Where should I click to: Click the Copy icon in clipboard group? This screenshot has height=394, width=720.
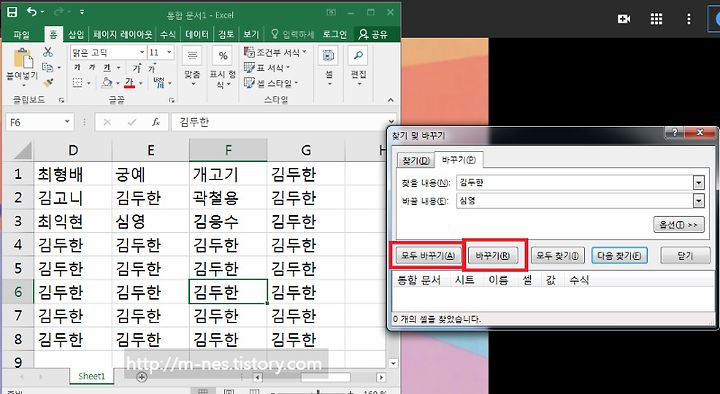tap(48, 68)
